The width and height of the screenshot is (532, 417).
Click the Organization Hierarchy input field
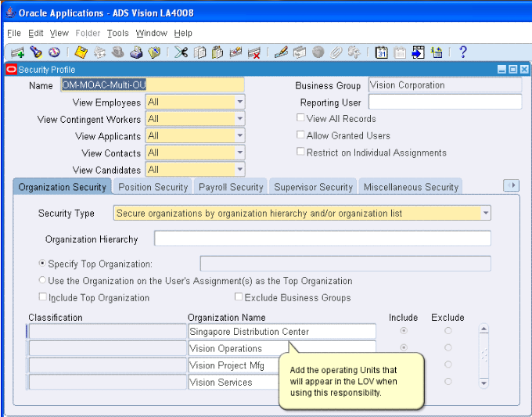pyautogui.click(x=322, y=238)
